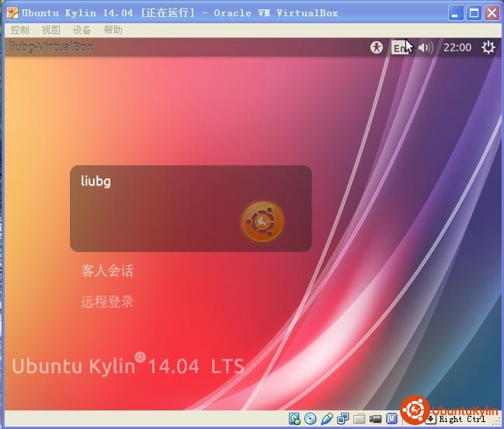504x429 pixels.
Task: Open the sound volume indicator
Action: pos(425,47)
